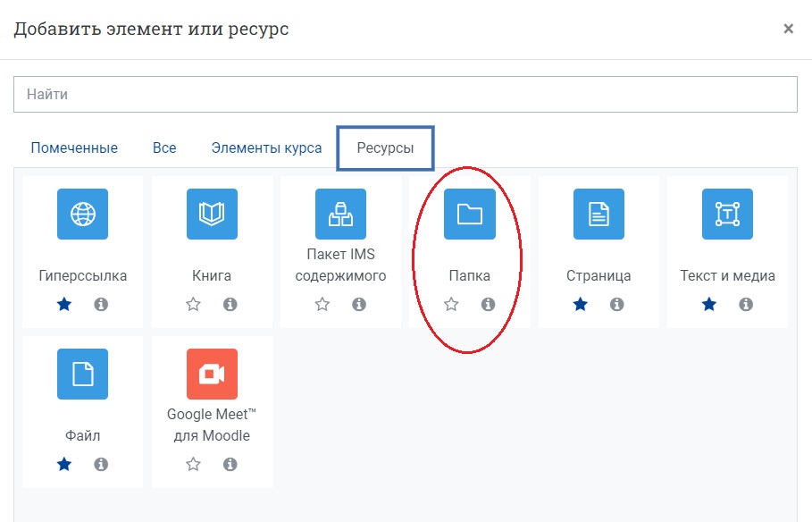Star Пакет IMS содержимого as favorite

click(322, 304)
